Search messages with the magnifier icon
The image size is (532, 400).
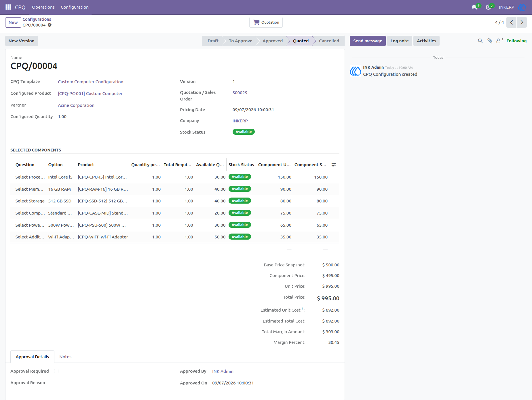tap(480, 41)
